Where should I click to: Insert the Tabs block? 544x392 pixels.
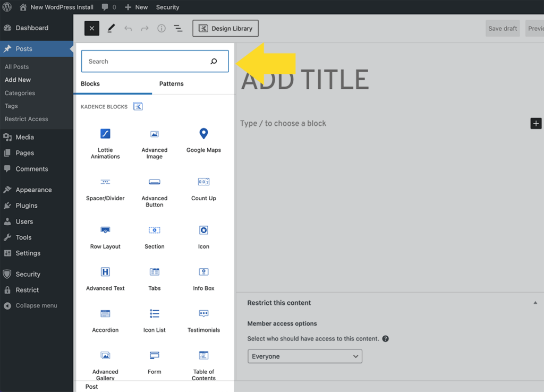click(155, 279)
